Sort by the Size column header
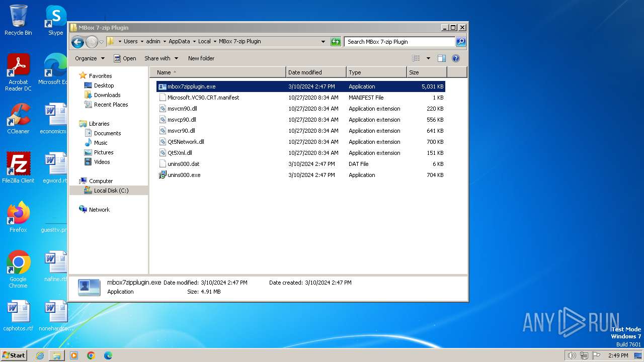Screen dimensions: 644x362 point(427,72)
